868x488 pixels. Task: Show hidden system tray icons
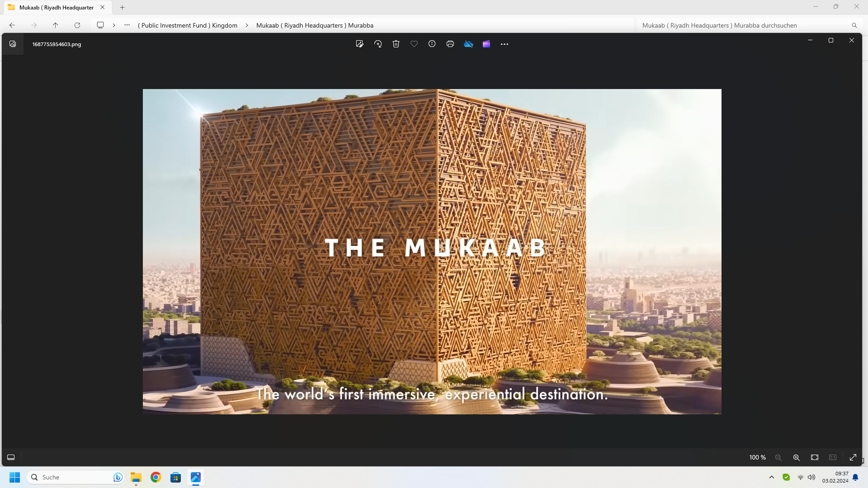(772, 477)
